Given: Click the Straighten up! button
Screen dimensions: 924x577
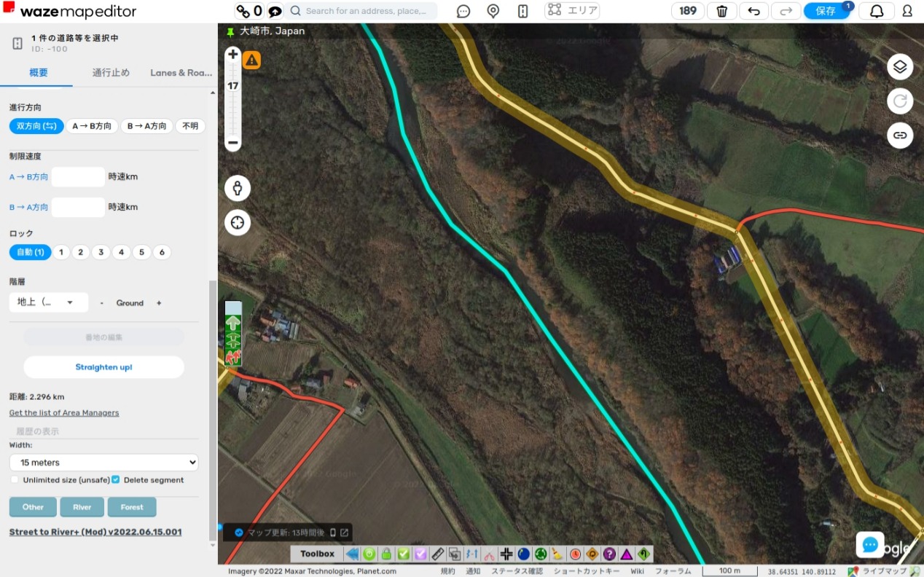Looking at the screenshot, I should point(103,367).
